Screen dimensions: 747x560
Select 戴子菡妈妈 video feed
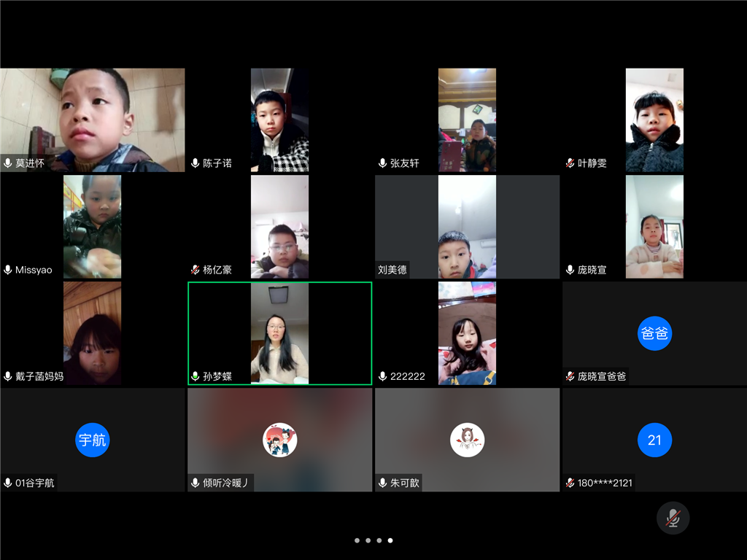click(93, 333)
